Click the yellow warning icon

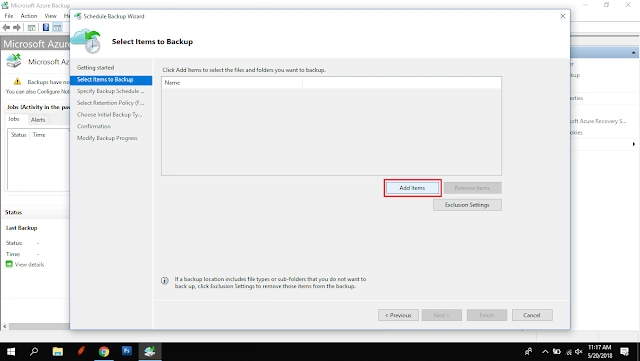coord(17,82)
